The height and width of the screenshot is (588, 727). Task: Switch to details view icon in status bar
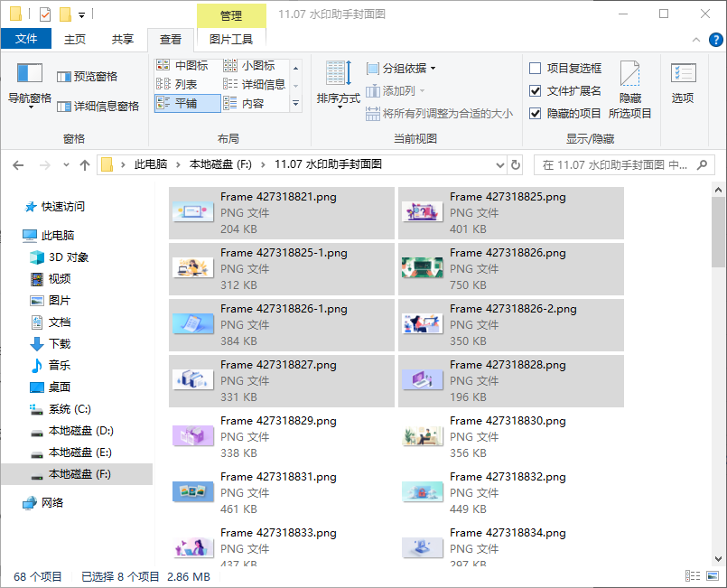pyautogui.click(x=693, y=576)
